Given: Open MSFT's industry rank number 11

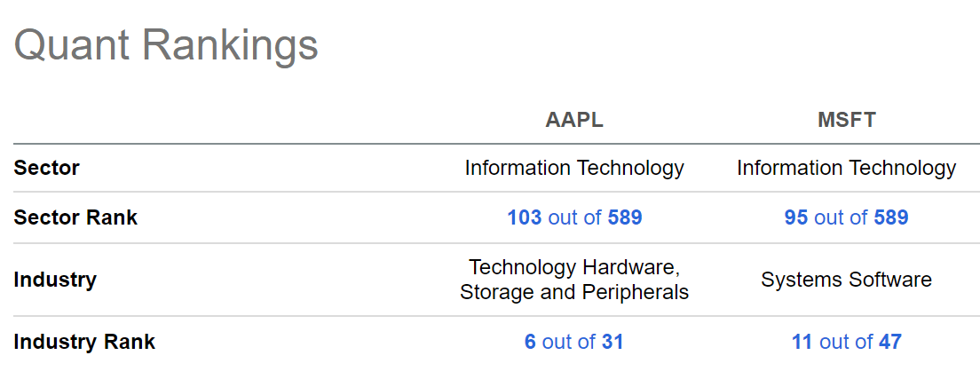Looking at the screenshot, I should (802, 342).
